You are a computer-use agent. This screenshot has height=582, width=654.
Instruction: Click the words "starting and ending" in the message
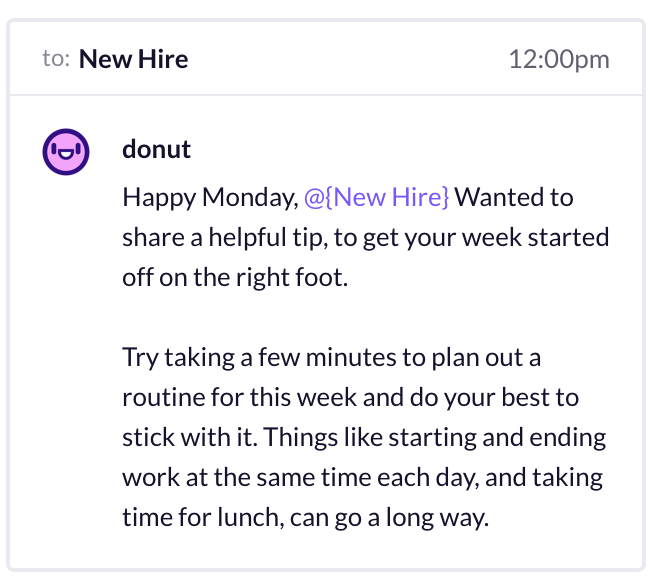point(497,438)
